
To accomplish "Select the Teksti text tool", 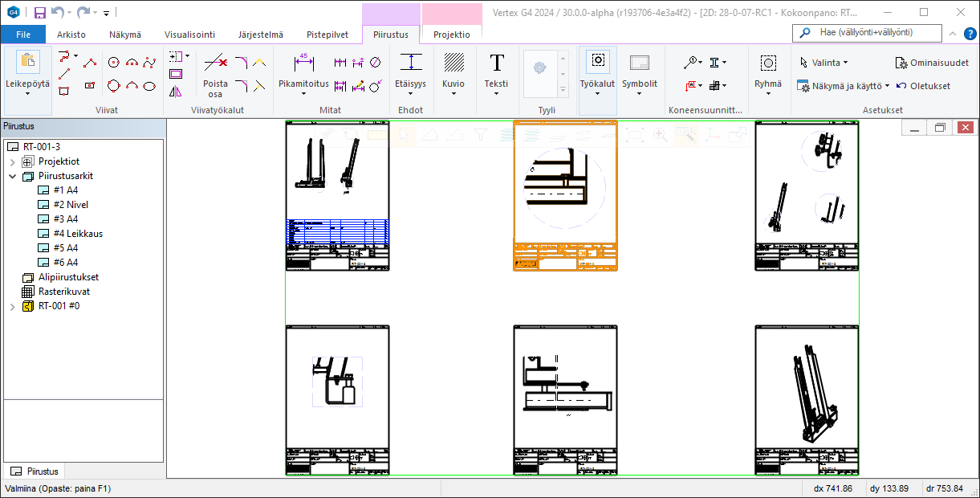I will (x=497, y=63).
